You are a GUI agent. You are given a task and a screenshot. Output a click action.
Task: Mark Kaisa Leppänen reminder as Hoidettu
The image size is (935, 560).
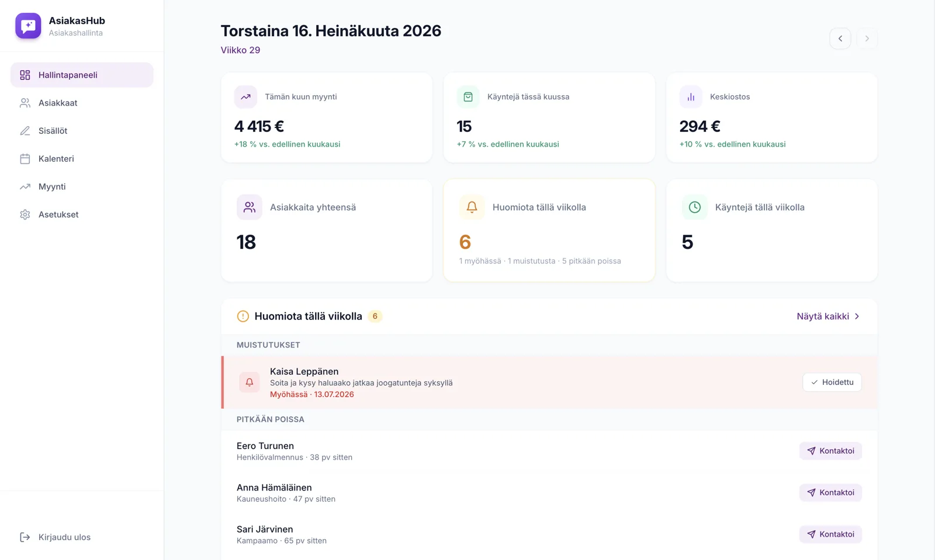832,382
